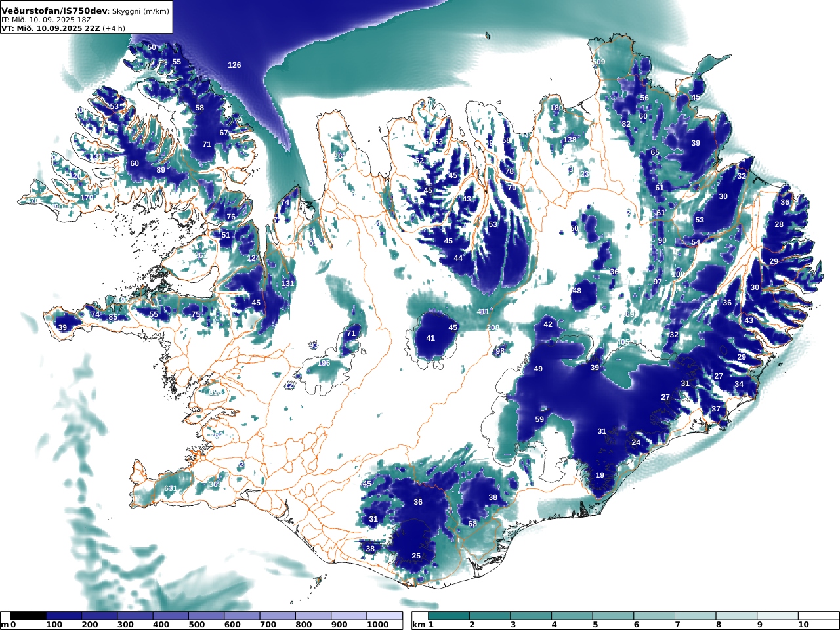Click the 'VT: Mið. 10.09.2025 22Z' line
Image resolution: width=840 pixels, height=630 pixels.
coord(51,28)
